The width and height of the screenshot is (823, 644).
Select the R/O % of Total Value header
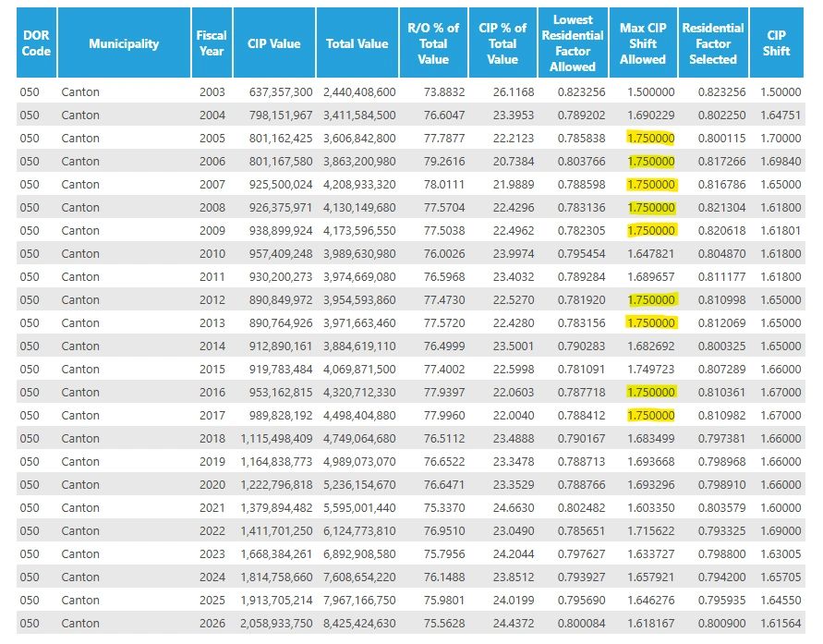tap(433, 43)
